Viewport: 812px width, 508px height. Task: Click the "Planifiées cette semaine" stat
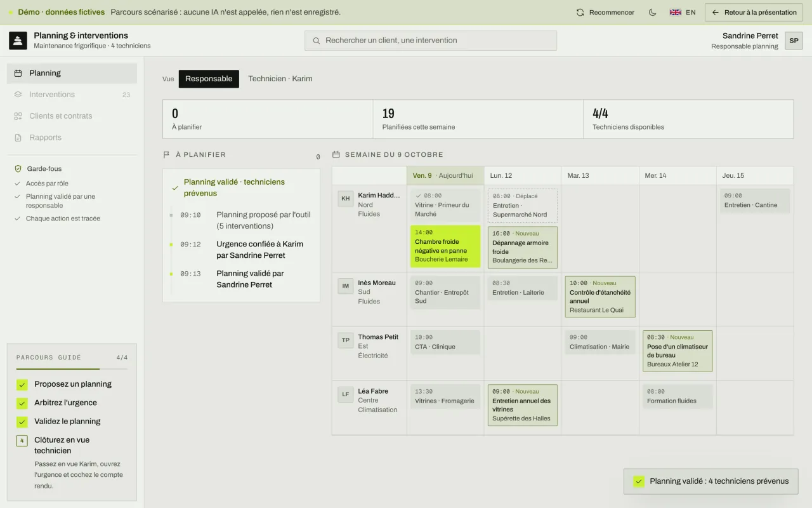pyautogui.click(x=478, y=119)
